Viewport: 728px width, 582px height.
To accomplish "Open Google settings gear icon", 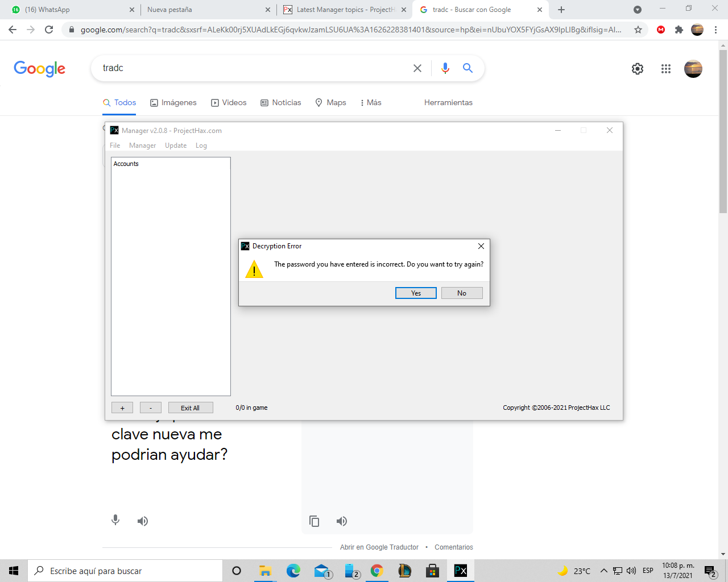I will click(638, 69).
